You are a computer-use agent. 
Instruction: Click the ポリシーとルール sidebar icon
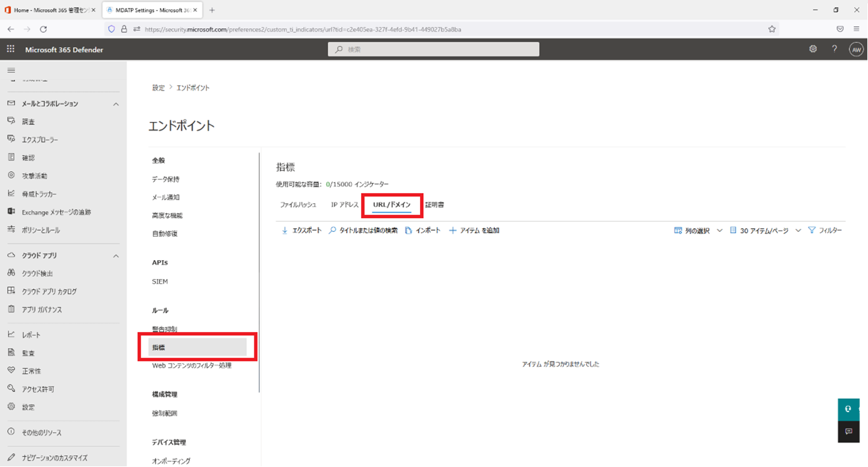point(11,230)
